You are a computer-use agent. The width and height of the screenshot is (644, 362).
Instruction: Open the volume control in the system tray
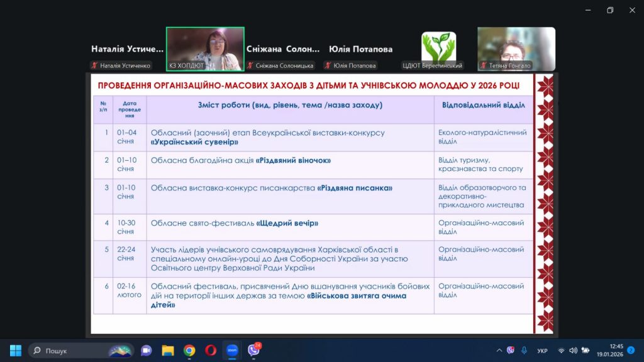pyautogui.click(x=573, y=350)
